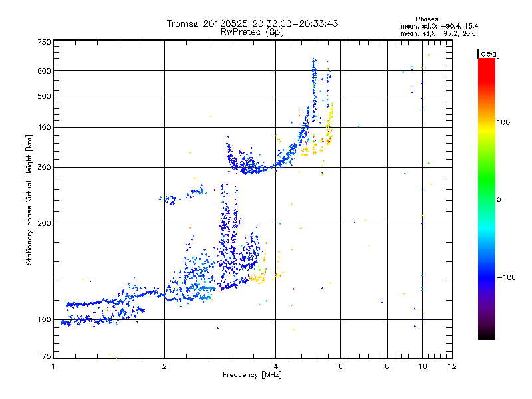Viewport: 532px width, 399px height.
Task: Click the y-axis tick label '600'
Action: click(45, 71)
